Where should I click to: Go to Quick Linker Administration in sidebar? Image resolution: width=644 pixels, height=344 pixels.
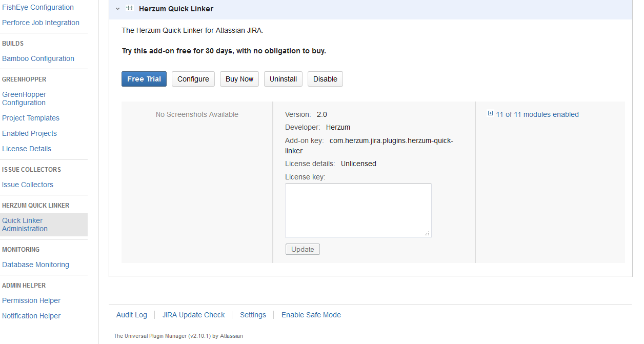click(x=25, y=225)
